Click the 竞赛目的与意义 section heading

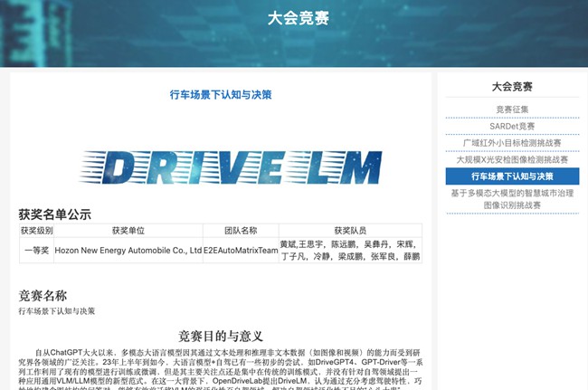pyautogui.click(x=220, y=336)
